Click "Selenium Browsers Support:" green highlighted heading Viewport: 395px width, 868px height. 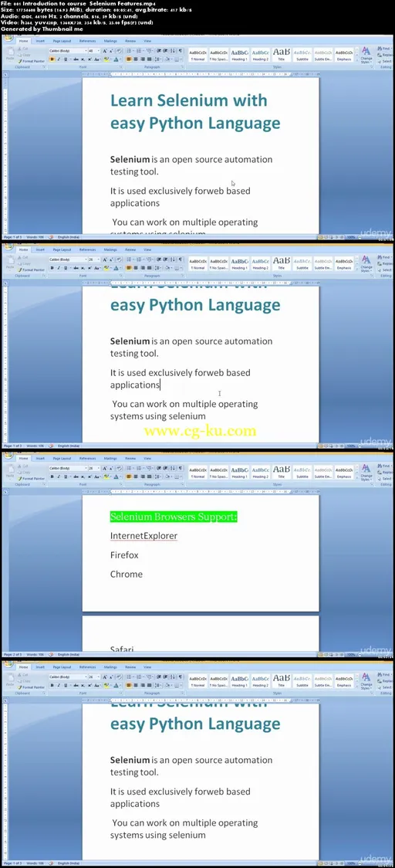click(174, 517)
